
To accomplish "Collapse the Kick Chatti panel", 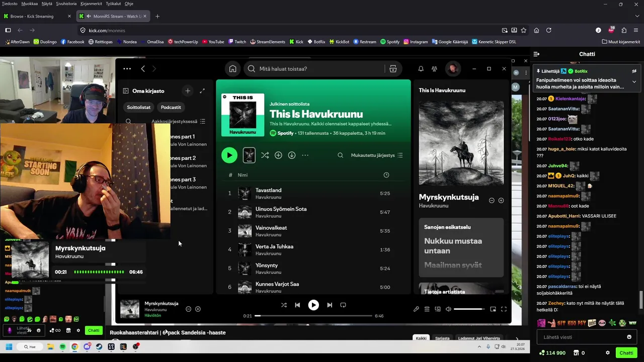I will click(x=536, y=54).
